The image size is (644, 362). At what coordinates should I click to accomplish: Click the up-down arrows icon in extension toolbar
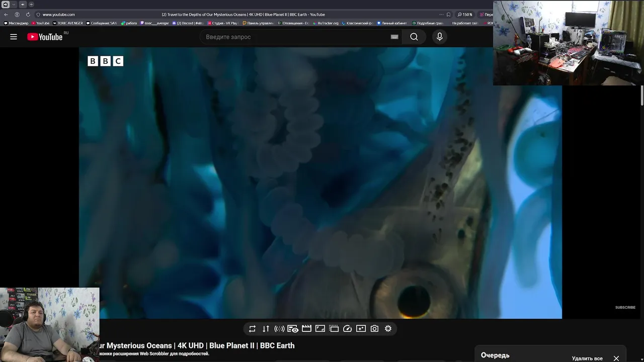[x=266, y=329]
